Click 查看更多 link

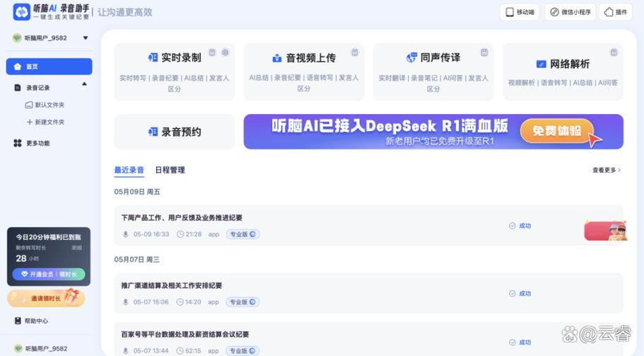click(x=607, y=170)
